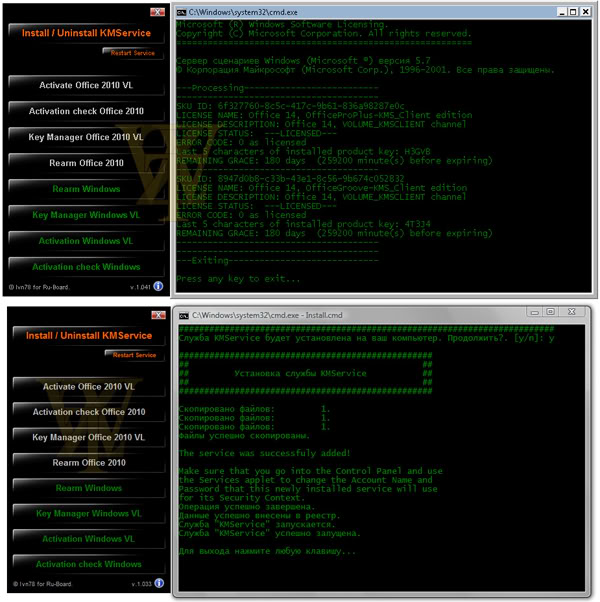This screenshot has width=600, height=602.
Task: Click the 'Ivn78 for Ru-Board' credit near v.1.033
Action: point(42,584)
